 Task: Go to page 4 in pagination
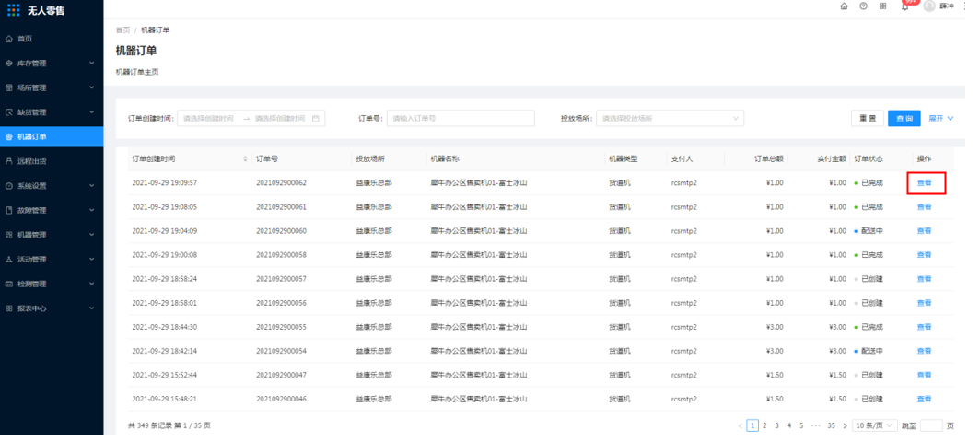click(x=789, y=425)
